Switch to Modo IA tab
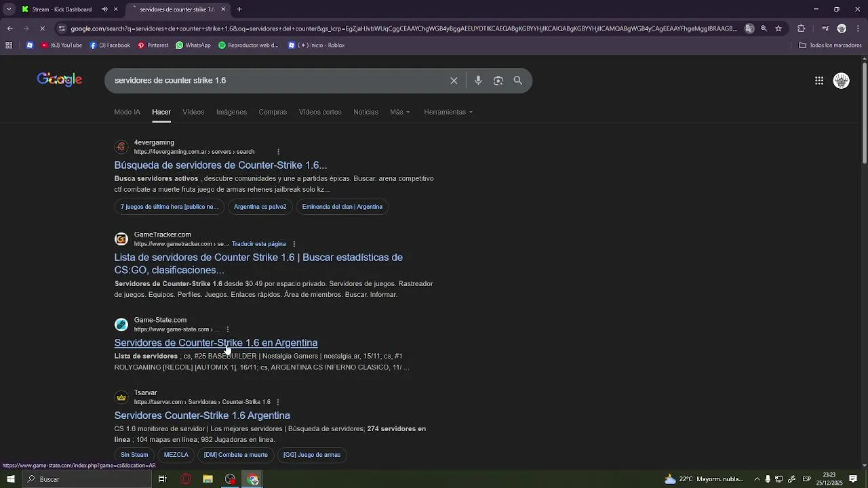 pos(127,112)
